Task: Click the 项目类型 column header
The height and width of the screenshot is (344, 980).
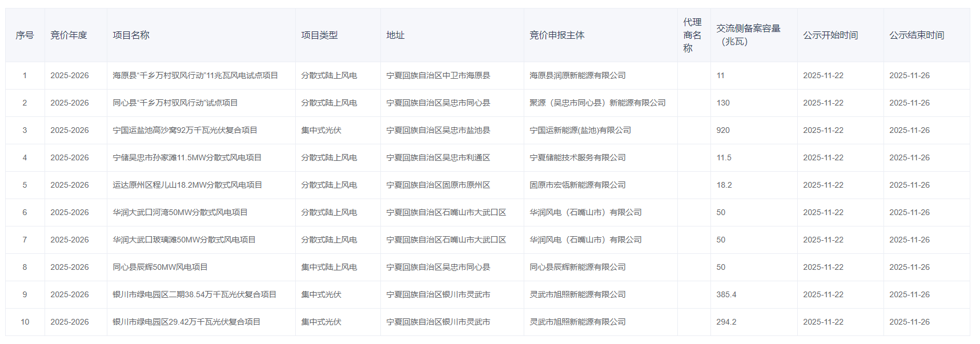Action: pyautogui.click(x=319, y=35)
